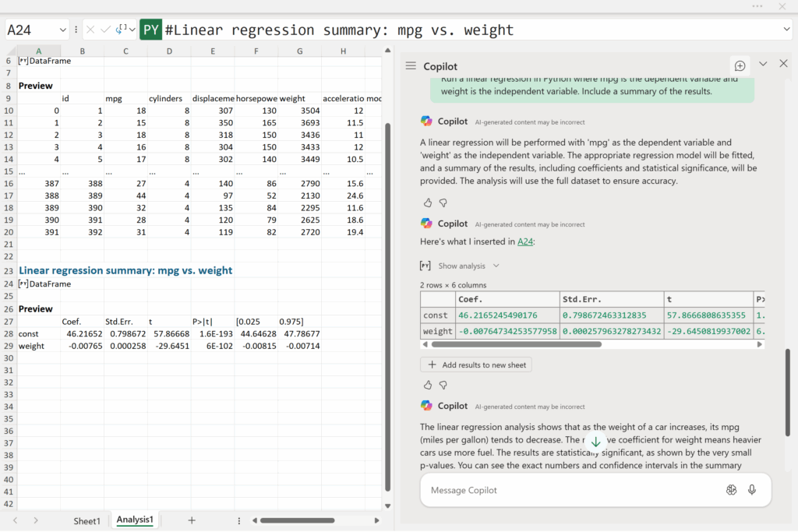
Task: Open the Copilot hamburger menu
Action: click(411, 66)
